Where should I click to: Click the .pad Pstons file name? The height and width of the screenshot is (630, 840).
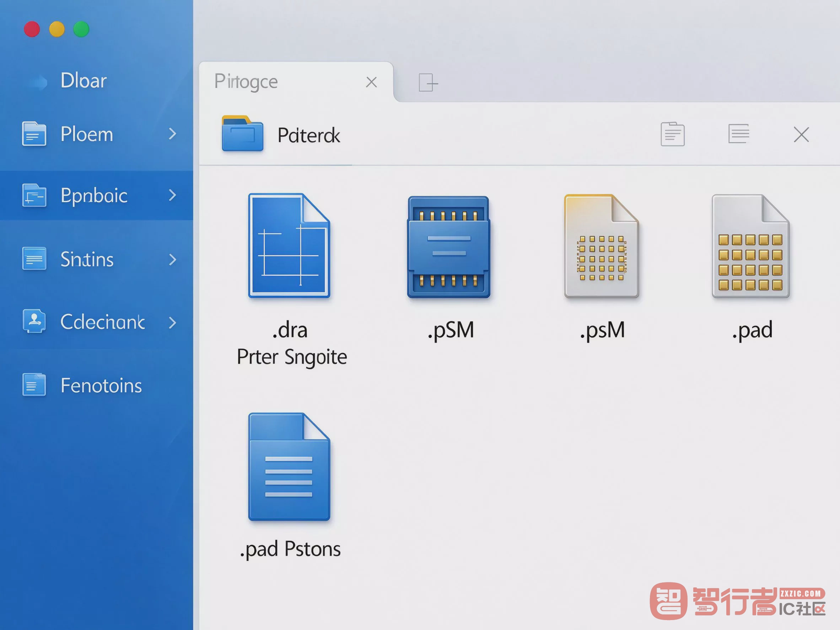290,549
